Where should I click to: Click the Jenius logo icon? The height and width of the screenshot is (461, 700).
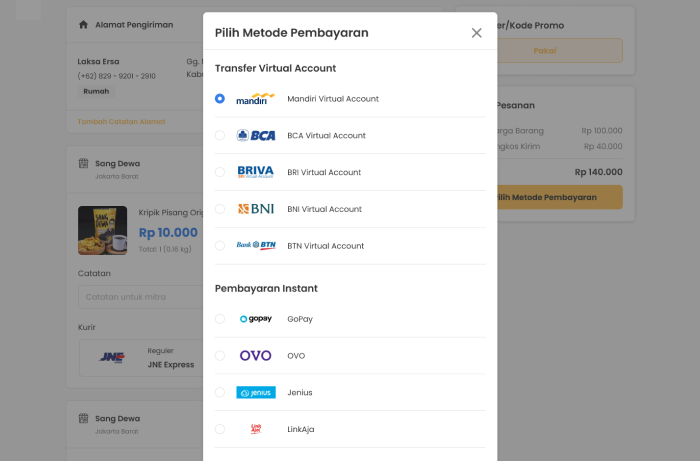pyautogui.click(x=256, y=392)
